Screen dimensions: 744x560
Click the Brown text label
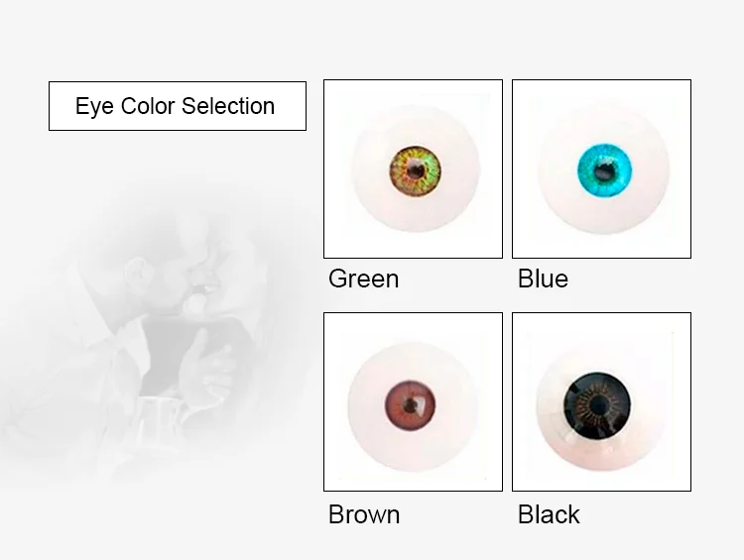(x=364, y=514)
